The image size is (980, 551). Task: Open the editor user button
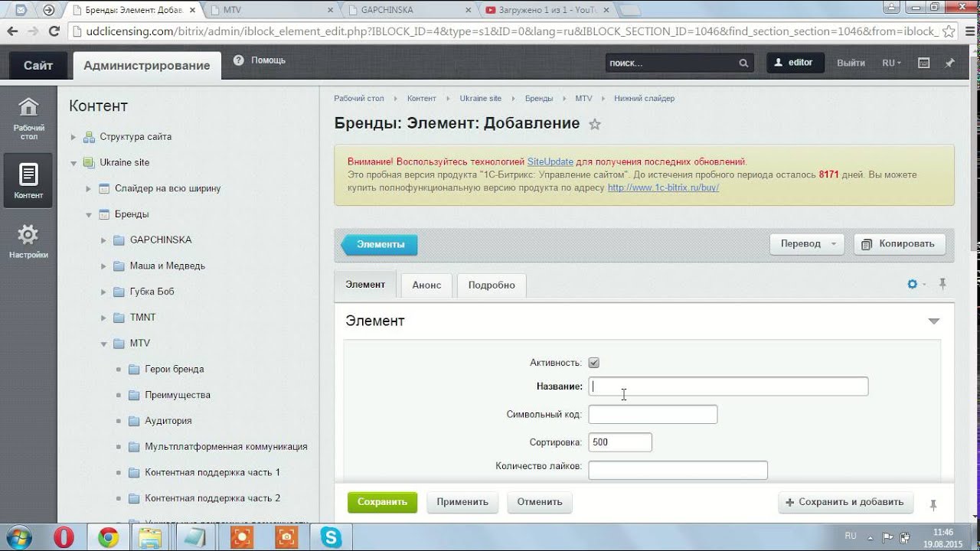(795, 63)
